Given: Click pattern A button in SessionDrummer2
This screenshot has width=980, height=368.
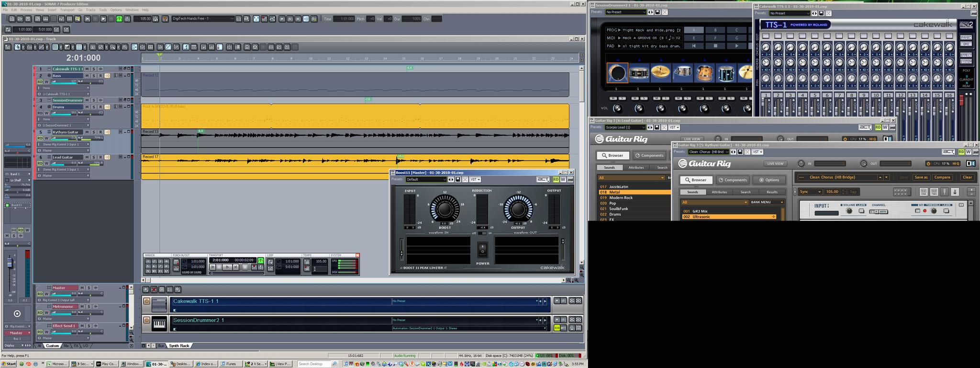Looking at the screenshot, I should (694, 30).
